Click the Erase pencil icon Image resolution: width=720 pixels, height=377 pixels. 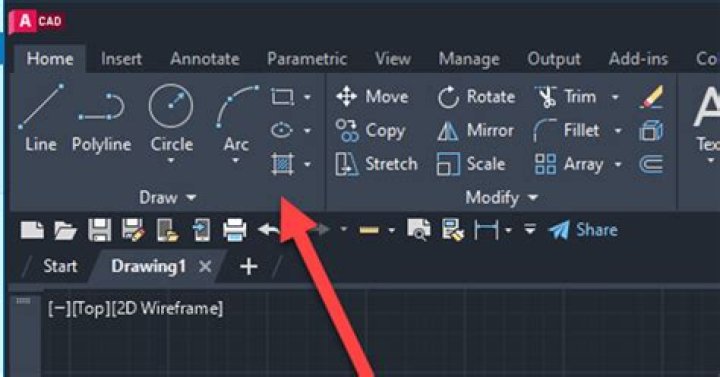pyautogui.click(x=651, y=97)
